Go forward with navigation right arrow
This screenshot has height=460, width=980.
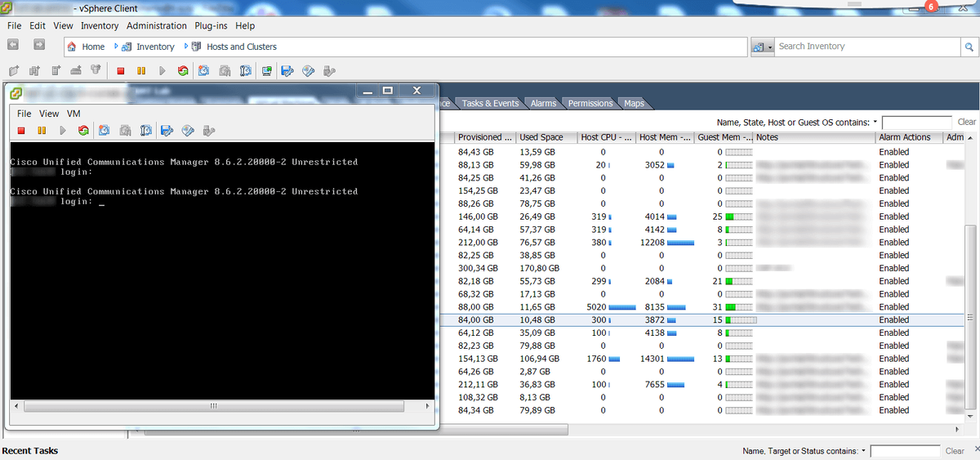pos(38,46)
